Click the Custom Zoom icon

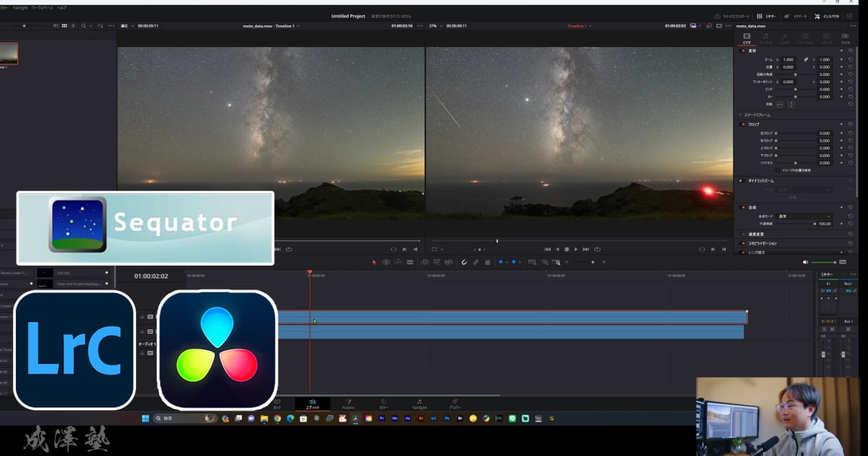pyautogui.click(x=556, y=262)
